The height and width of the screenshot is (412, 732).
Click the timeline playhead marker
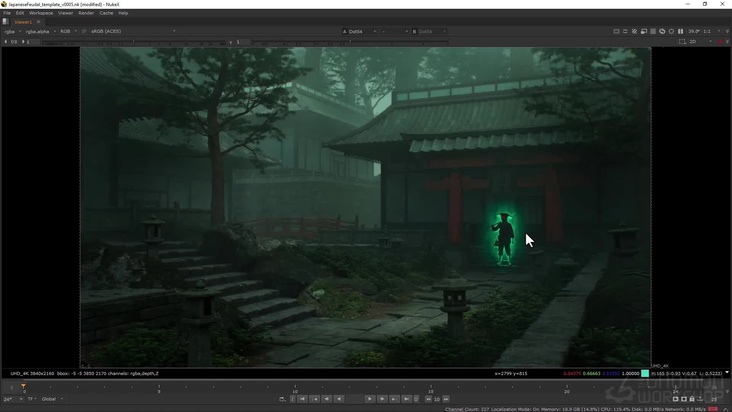point(24,386)
